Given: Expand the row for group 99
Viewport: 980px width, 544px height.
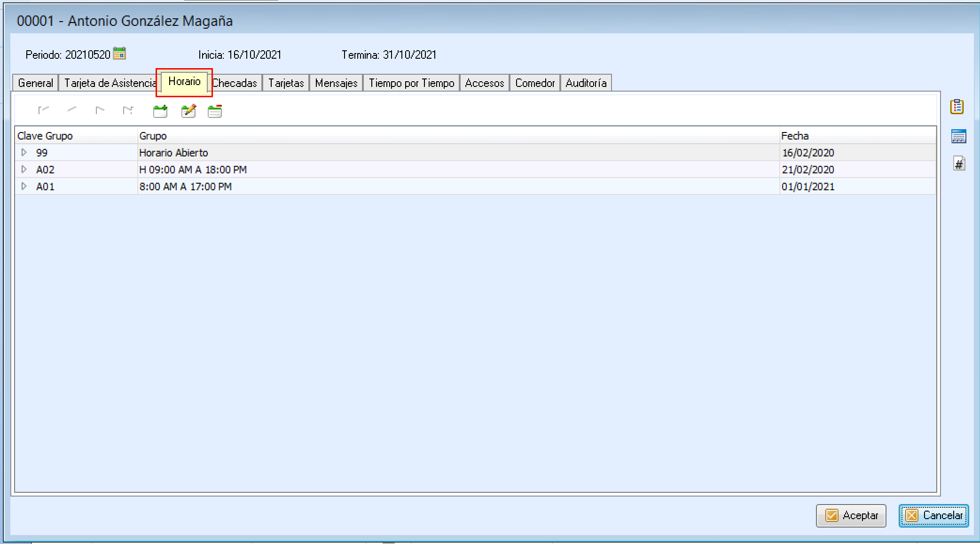Looking at the screenshot, I should (24, 152).
